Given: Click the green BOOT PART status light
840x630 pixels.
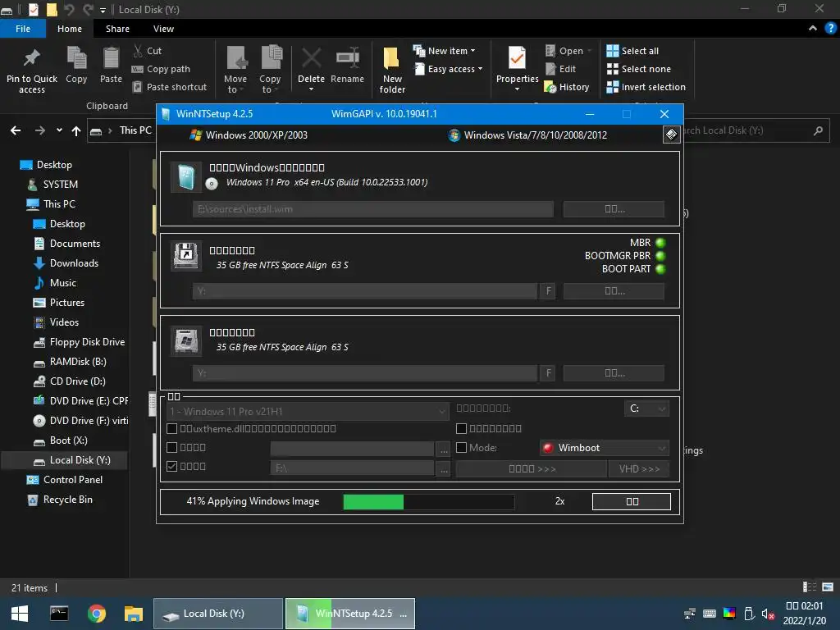Looking at the screenshot, I should 660,269.
